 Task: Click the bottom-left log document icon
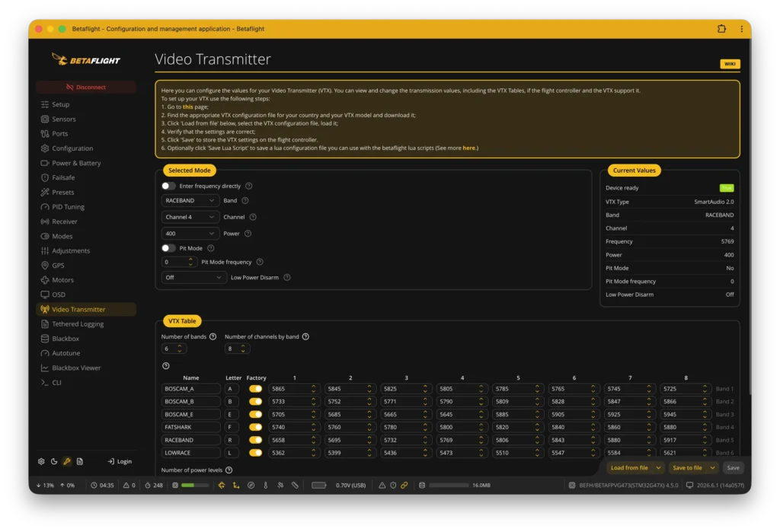pyautogui.click(x=79, y=461)
